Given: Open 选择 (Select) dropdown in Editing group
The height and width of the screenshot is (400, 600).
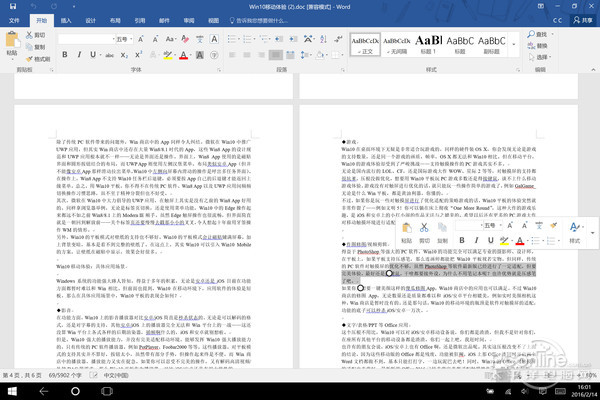Looking at the screenshot, I should click(x=540, y=57).
